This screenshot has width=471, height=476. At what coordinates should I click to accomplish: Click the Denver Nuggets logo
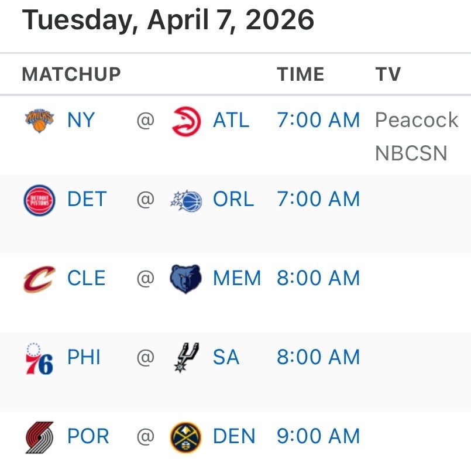(185, 437)
